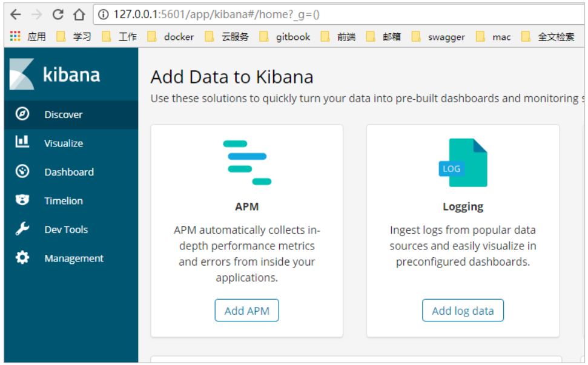Click the Logging file icon
The height and width of the screenshot is (365, 588).
pyautogui.click(x=463, y=163)
